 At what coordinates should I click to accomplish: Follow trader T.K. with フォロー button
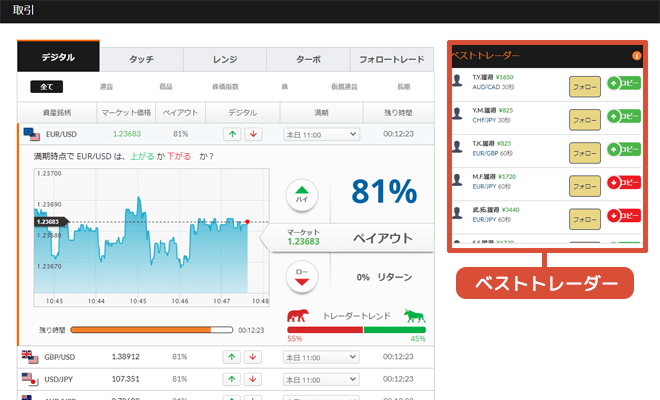tap(585, 153)
